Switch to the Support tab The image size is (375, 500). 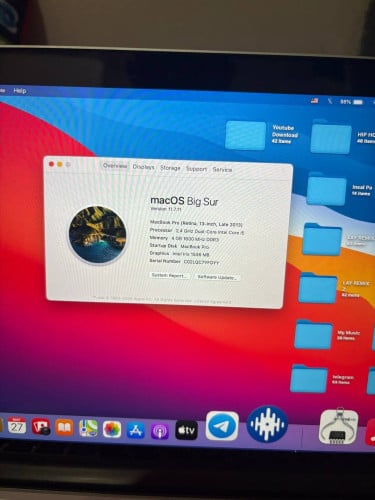click(196, 169)
